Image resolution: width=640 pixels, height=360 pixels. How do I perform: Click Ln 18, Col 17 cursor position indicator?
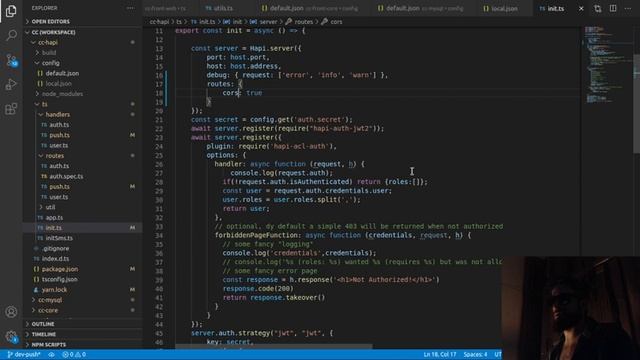click(440, 354)
